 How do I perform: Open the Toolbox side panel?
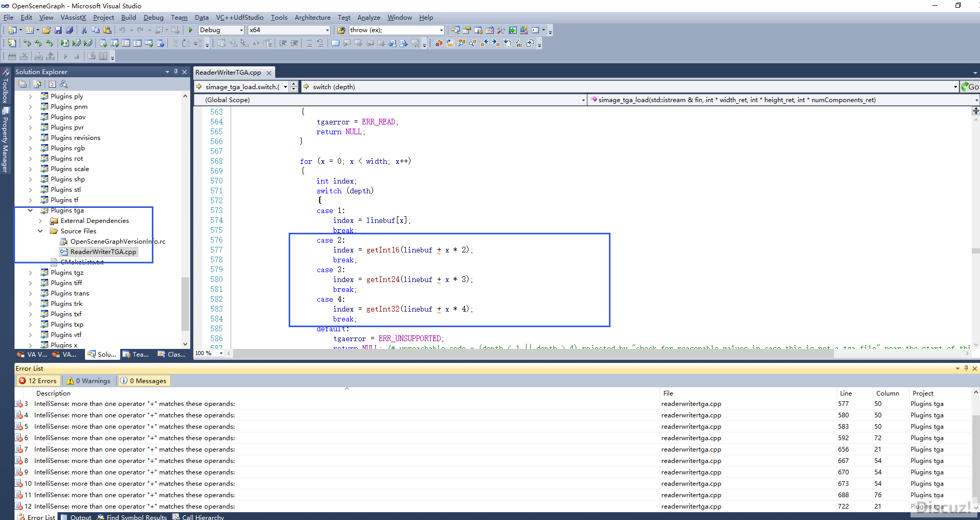pyautogui.click(x=5, y=86)
